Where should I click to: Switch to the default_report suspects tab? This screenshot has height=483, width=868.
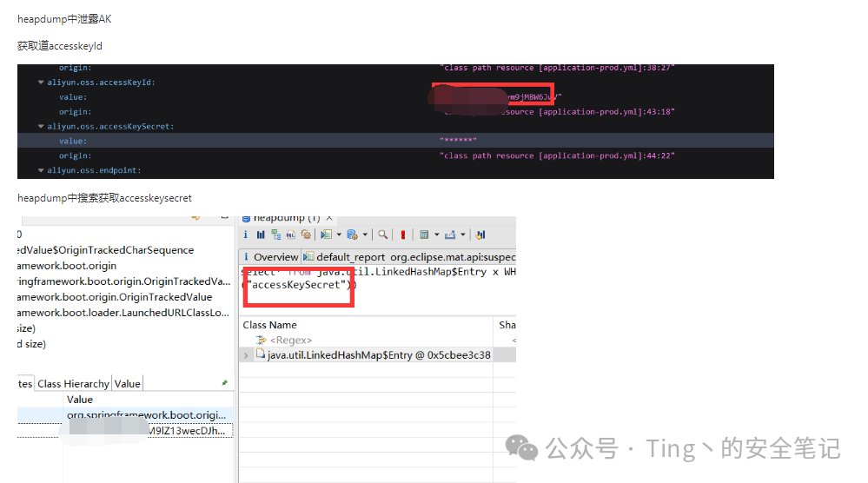click(409, 257)
